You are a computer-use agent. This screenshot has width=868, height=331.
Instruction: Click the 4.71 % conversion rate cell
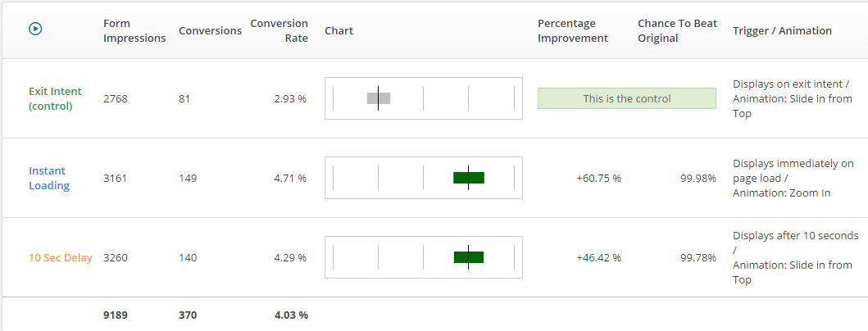pos(290,178)
